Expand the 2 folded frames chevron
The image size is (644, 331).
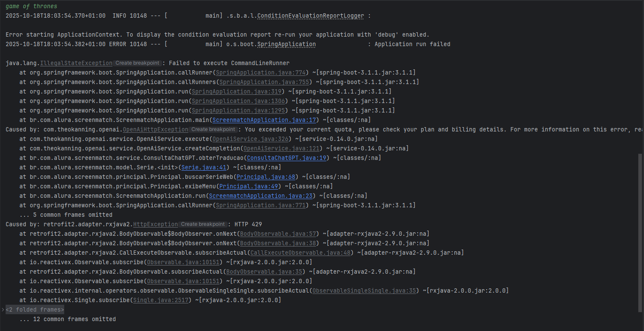(3, 309)
